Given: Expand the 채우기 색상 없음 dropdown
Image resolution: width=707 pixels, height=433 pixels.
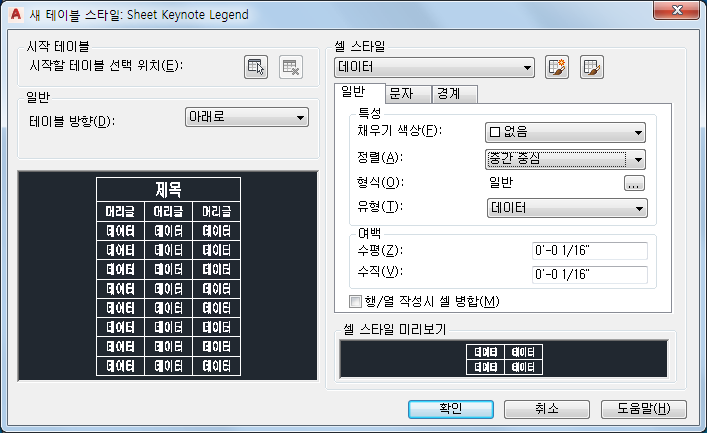Looking at the screenshot, I should [x=565, y=133].
